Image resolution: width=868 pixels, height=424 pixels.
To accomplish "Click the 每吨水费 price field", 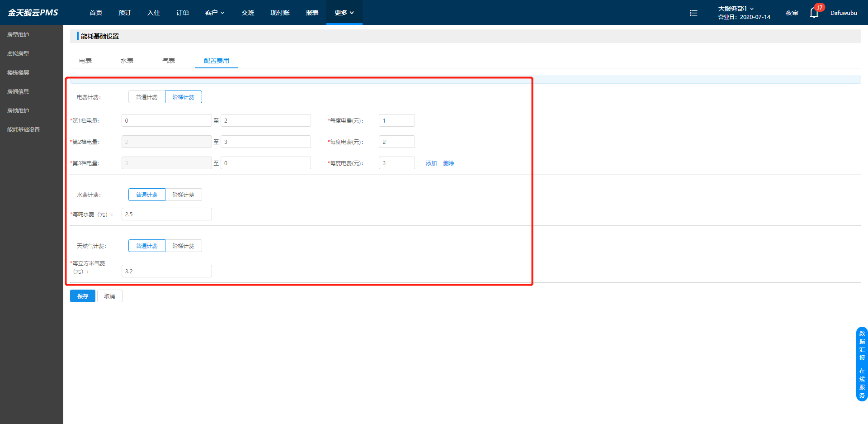I will click(x=167, y=214).
